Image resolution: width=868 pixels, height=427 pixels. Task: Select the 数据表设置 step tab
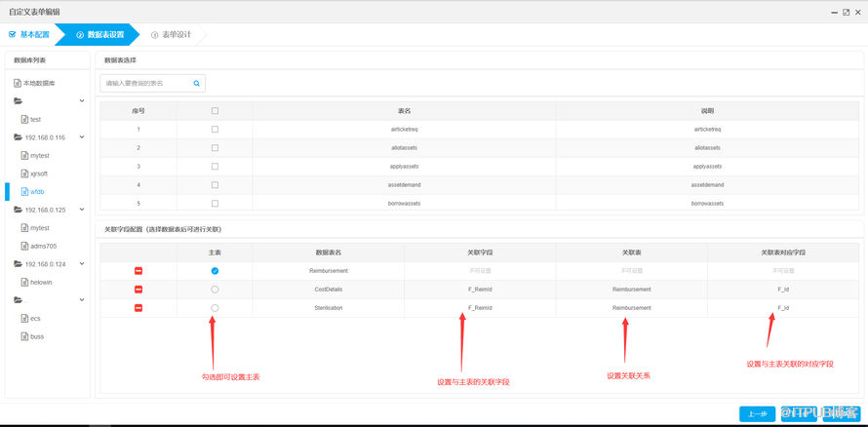click(x=99, y=34)
